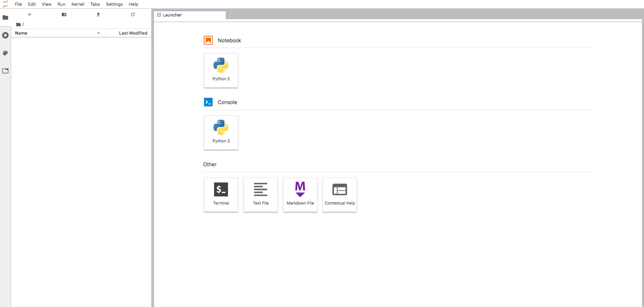Open Contextual Help
Screen dimensions: 644x307
tap(340, 195)
